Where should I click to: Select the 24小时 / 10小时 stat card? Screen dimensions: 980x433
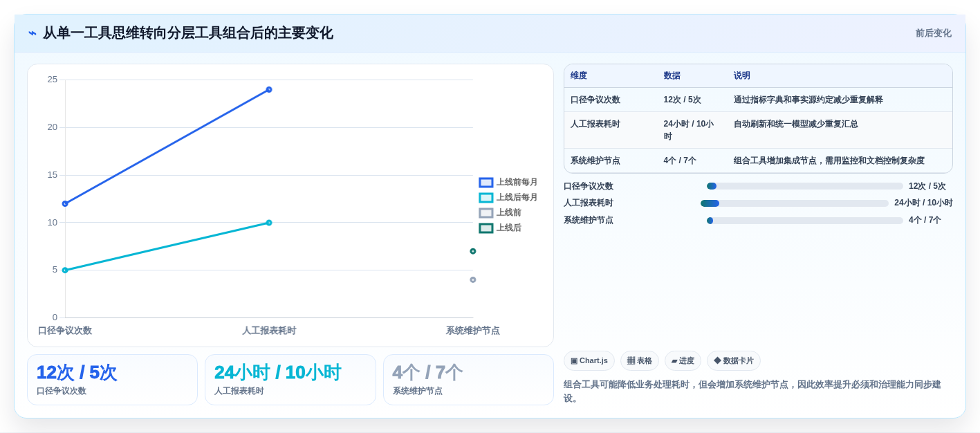290,380
